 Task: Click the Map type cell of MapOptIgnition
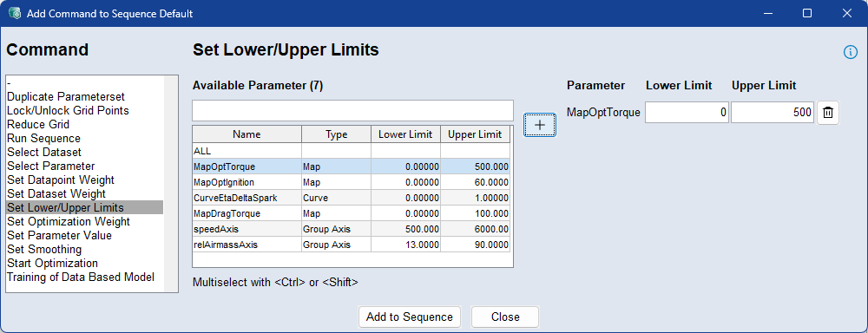pos(336,181)
